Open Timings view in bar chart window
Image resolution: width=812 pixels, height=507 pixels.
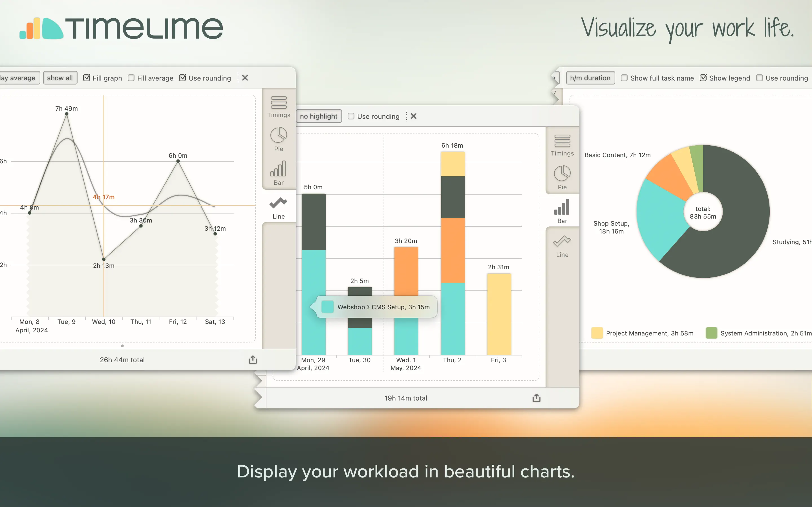tap(562, 145)
